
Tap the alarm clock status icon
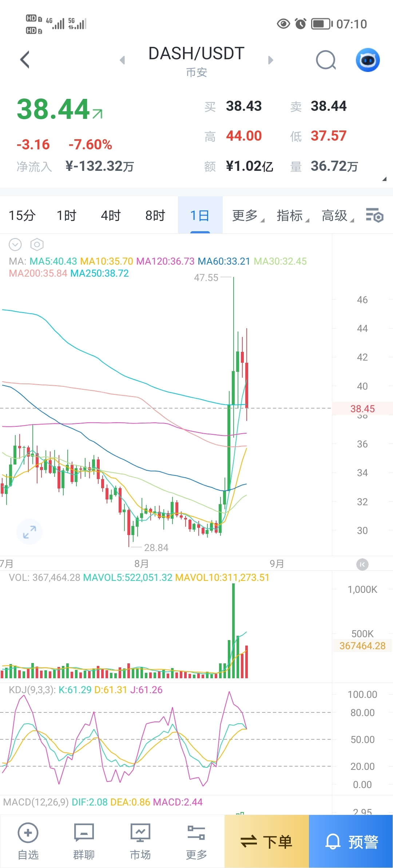pos(301,24)
